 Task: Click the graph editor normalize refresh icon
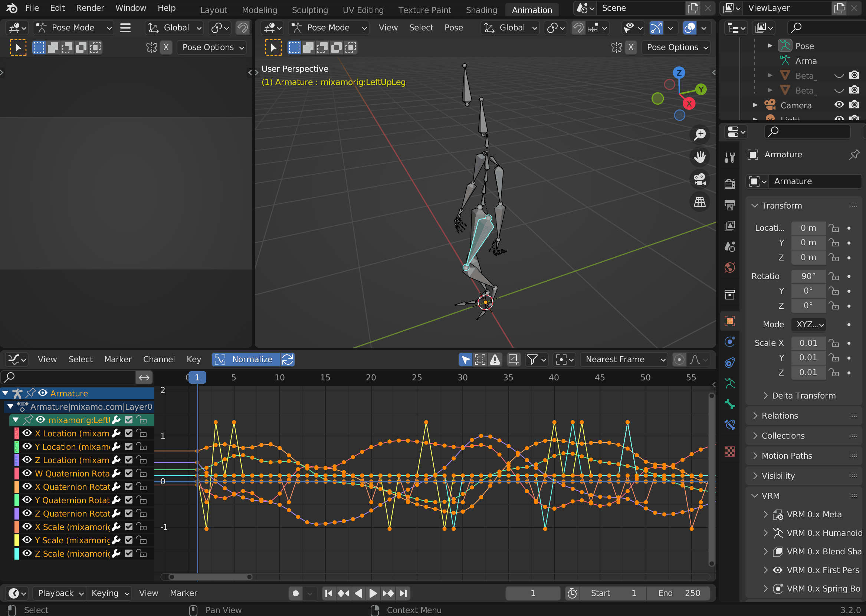click(288, 359)
